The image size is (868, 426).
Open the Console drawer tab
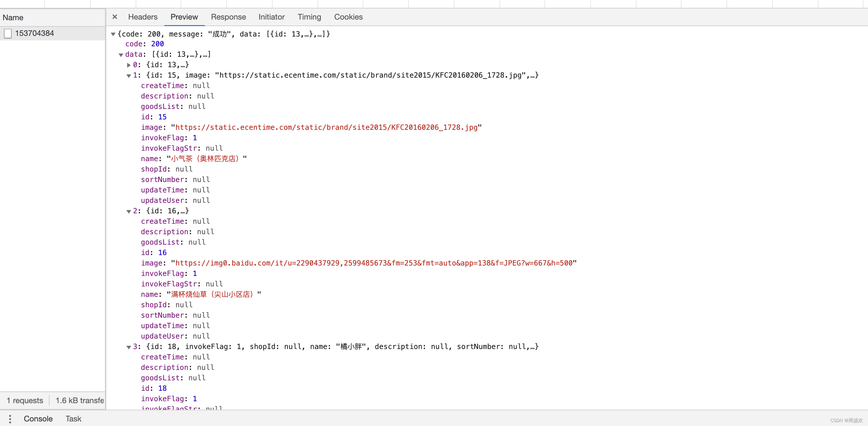tap(38, 418)
